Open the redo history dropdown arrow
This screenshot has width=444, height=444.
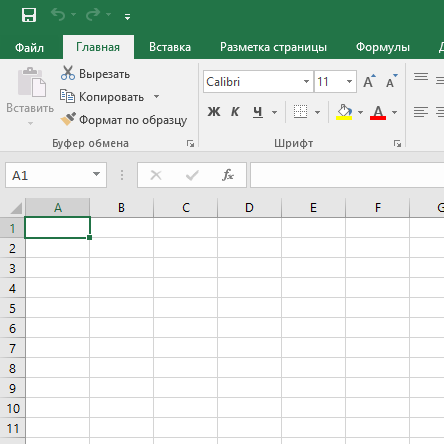(109, 15)
